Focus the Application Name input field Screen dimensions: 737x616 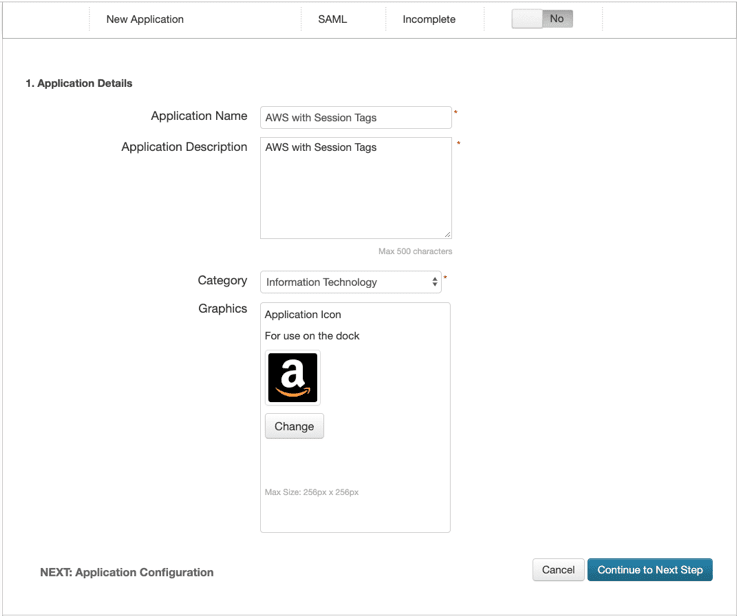[356, 117]
